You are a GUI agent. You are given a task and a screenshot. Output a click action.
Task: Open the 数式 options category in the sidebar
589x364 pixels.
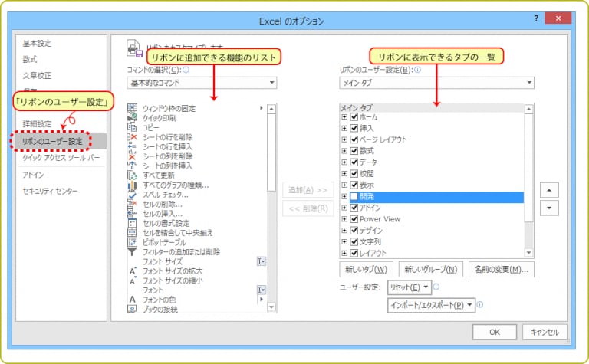[30, 59]
